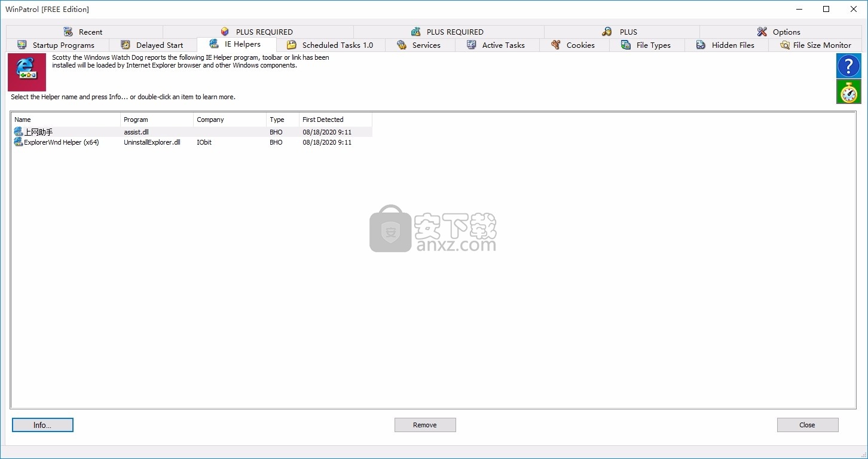Image resolution: width=868 pixels, height=459 pixels.
Task: Click the Startup Programs tab icon
Action: coord(22,45)
